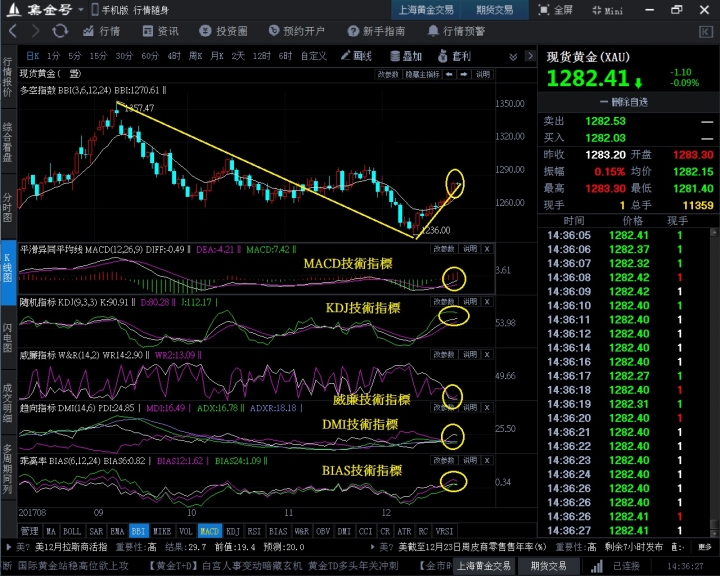Select the 30分 timeframe period
The height and width of the screenshot is (576, 720).
(x=124, y=56)
